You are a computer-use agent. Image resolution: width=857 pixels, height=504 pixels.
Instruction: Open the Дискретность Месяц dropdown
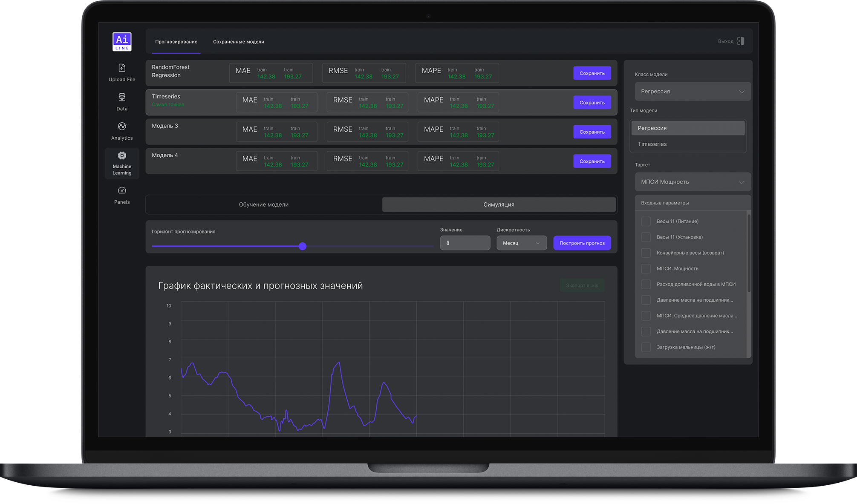coord(521,243)
